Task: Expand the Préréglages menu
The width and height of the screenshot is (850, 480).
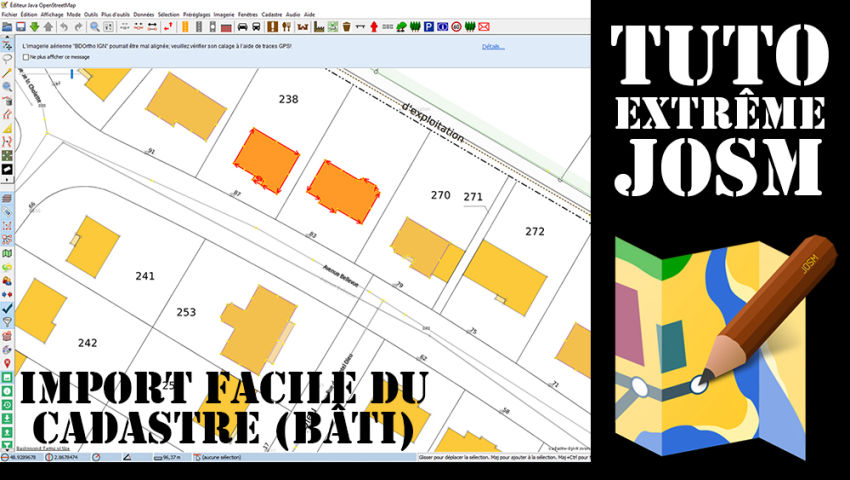Action: 196,15
